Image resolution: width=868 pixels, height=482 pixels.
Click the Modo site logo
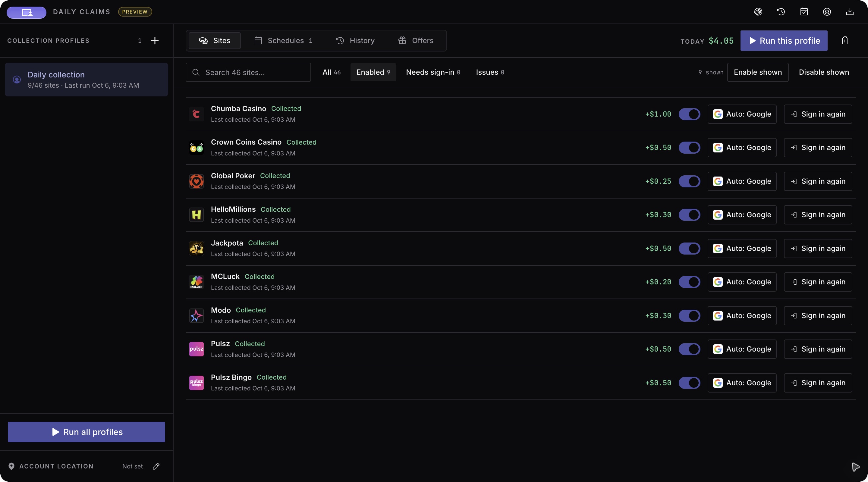(196, 316)
